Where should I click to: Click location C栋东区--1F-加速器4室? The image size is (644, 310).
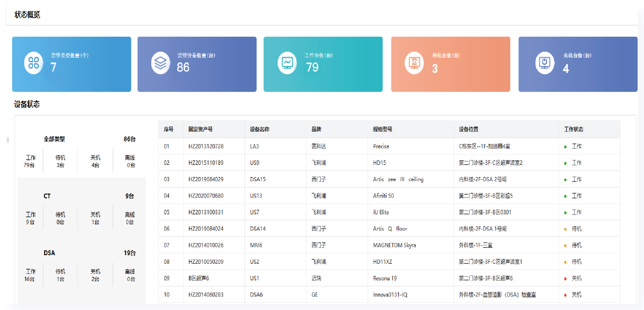(x=485, y=146)
